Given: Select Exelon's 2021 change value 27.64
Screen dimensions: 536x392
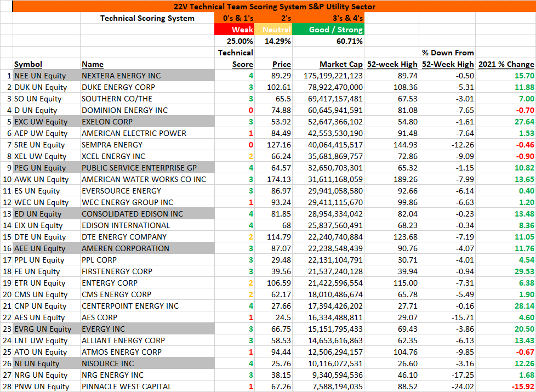Looking at the screenshot, I should pyautogui.click(x=505, y=122).
